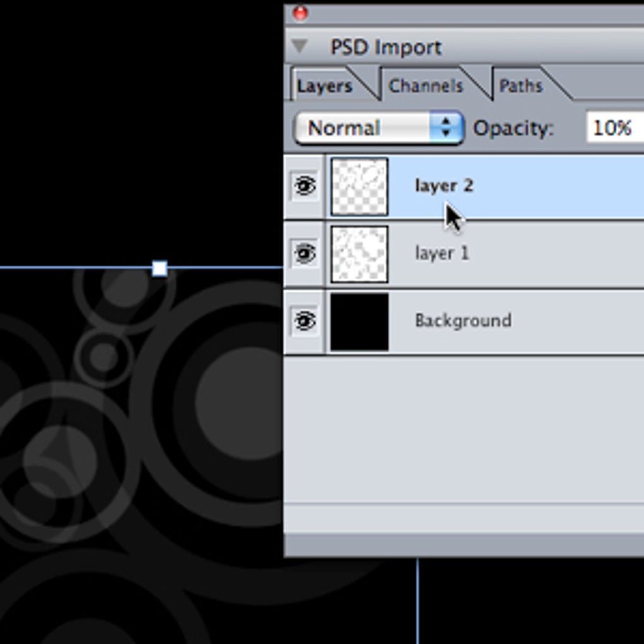Hide the Background layer eye icon
This screenshot has height=644, width=644.
pyautogui.click(x=305, y=321)
